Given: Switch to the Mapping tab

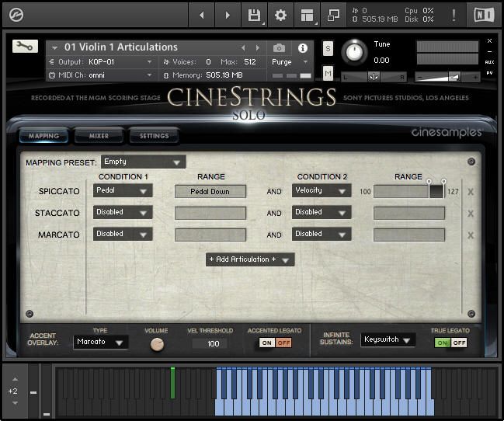Looking at the screenshot, I should click(43, 136).
